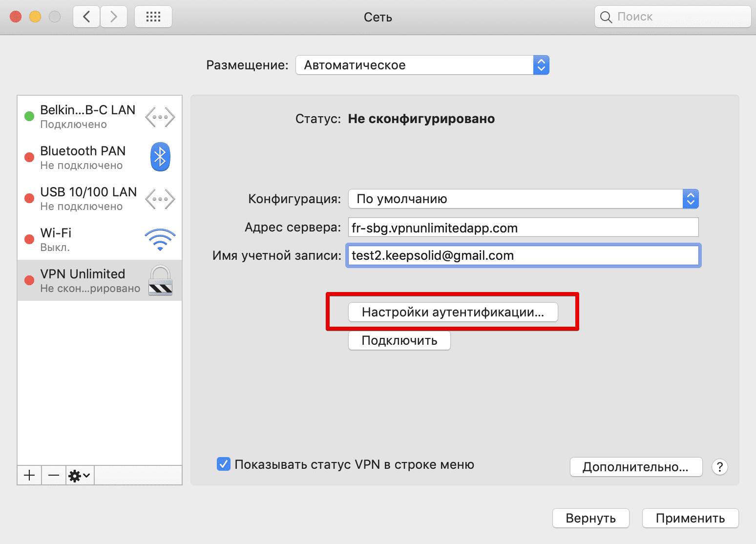Remove selected service with minus button
The height and width of the screenshot is (544, 756).
54,475
